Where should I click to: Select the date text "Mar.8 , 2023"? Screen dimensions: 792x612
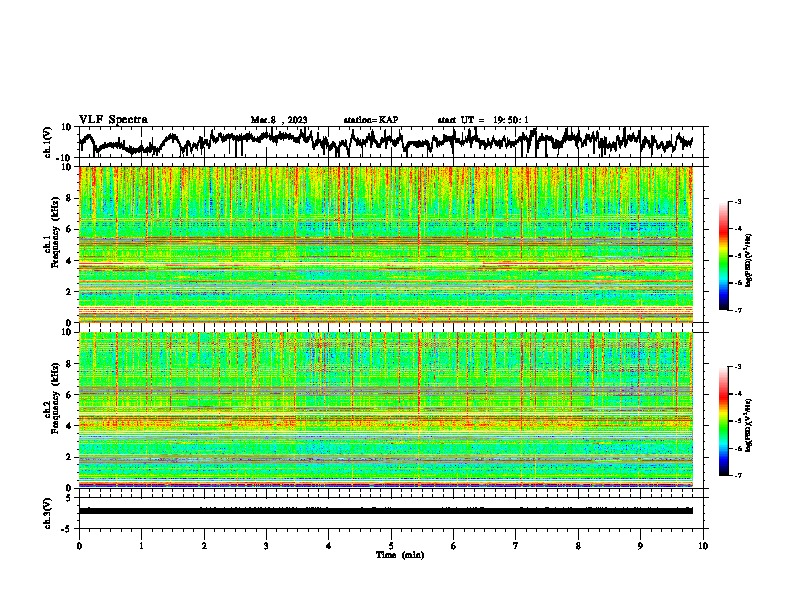(279, 120)
